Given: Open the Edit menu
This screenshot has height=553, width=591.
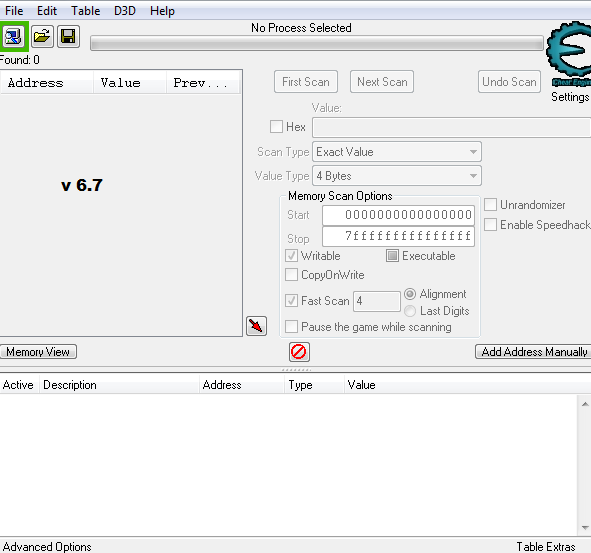Looking at the screenshot, I should 47,11.
